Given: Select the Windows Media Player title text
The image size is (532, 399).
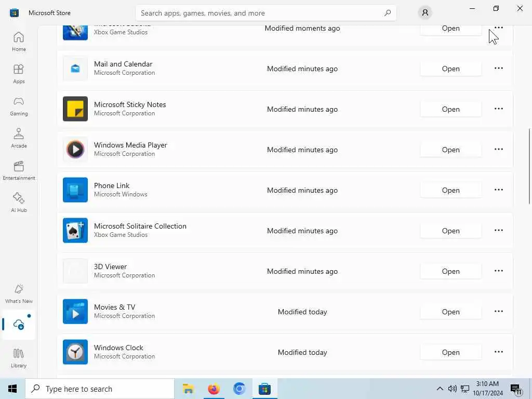Looking at the screenshot, I should tap(130, 145).
